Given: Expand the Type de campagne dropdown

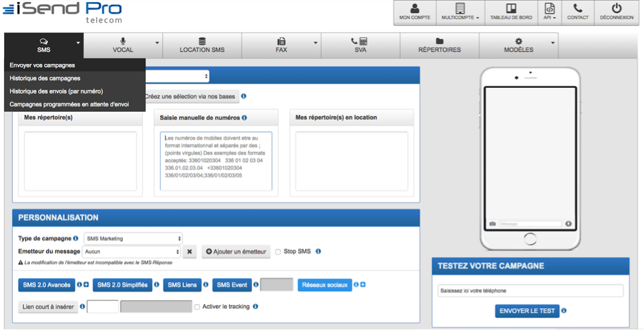Looking at the screenshot, I should click(x=134, y=239).
